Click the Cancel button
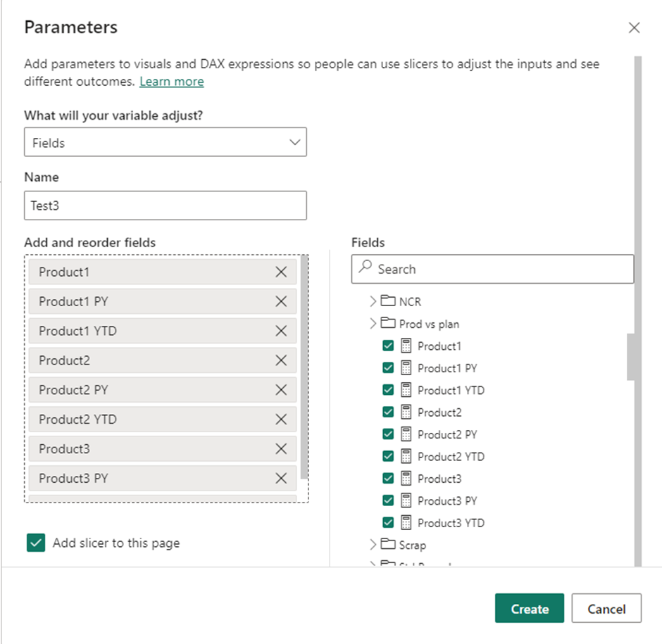 (606, 608)
